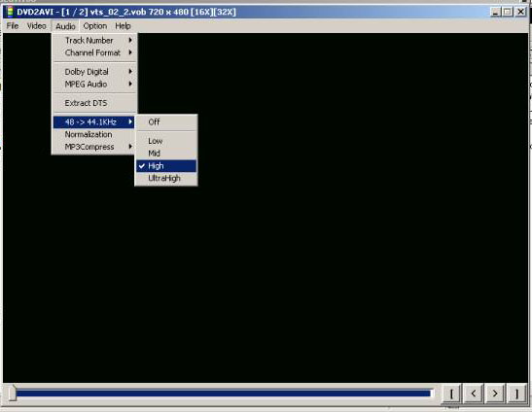Screen dimensions: 532x412
Task: Close the open Audio menu
Action: [x=65, y=26]
